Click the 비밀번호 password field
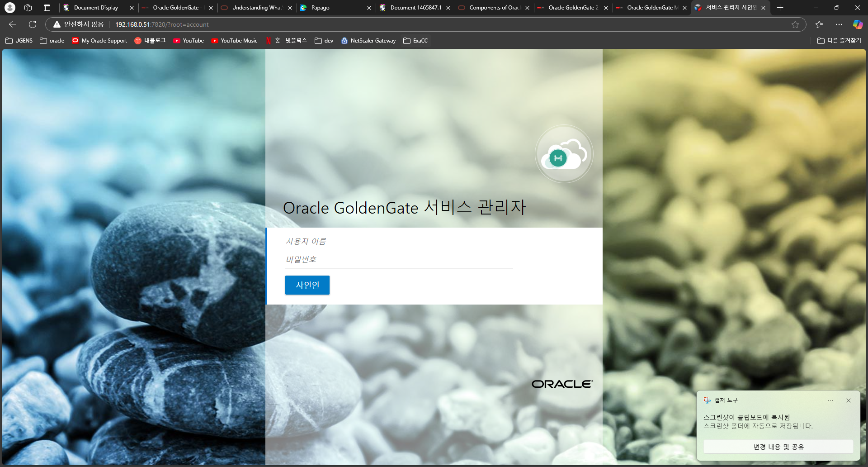 coord(399,260)
